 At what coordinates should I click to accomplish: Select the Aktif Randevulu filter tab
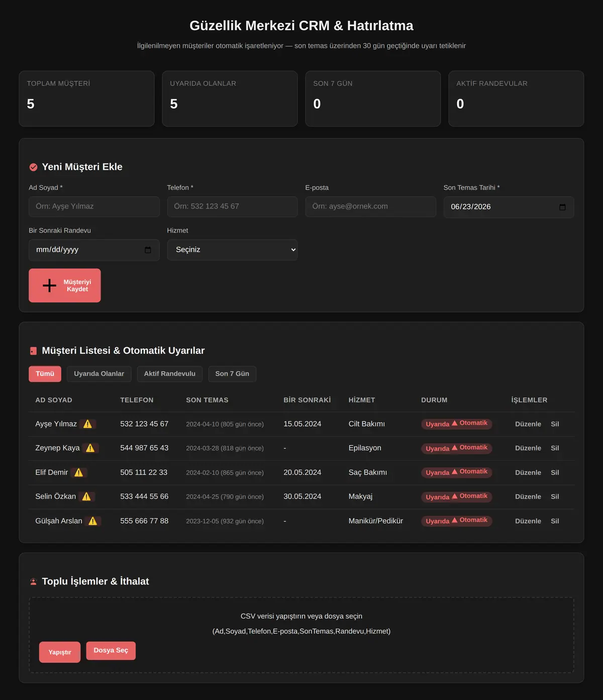tap(170, 374)
